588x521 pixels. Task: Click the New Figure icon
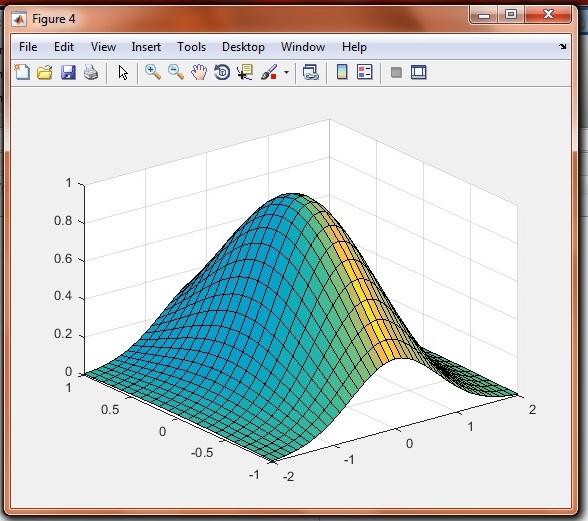(22, 72)
